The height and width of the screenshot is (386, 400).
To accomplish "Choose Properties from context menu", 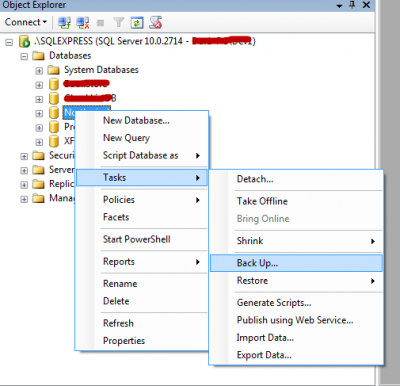I will pyautogui.click(x=142, y=341).
